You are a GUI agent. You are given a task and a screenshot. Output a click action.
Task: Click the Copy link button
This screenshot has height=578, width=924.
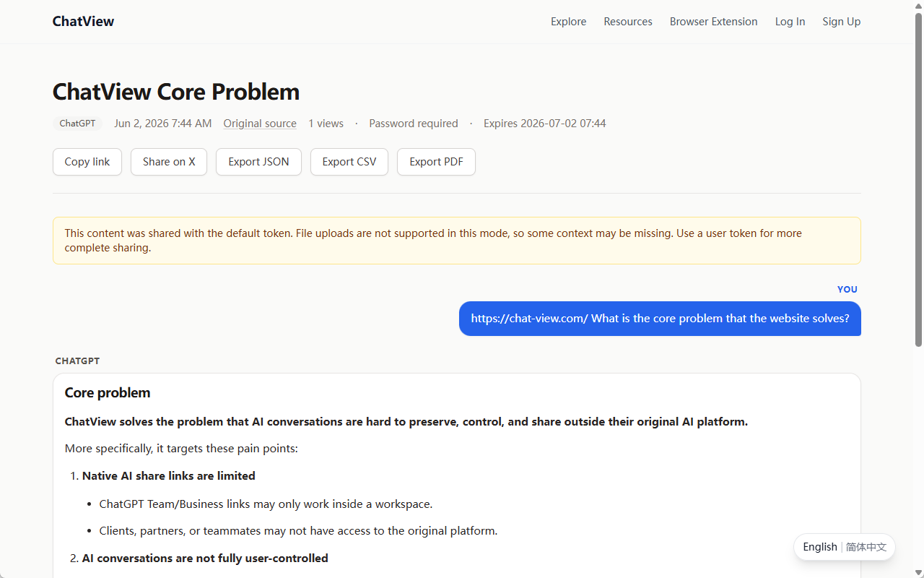coord(87,162)
